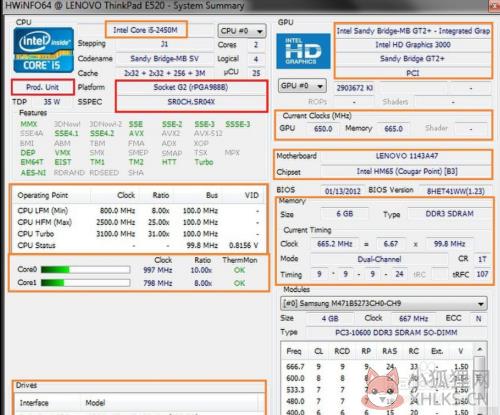
Task: Click the Core1 ratio 8.00x value
Action: tap(203, 283)
